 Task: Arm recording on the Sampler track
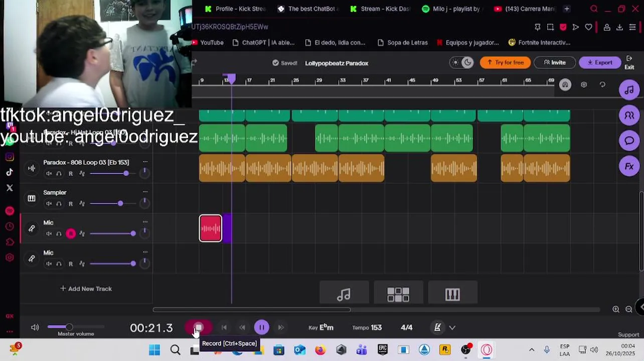pyautogui.click(x=71, y=204)
